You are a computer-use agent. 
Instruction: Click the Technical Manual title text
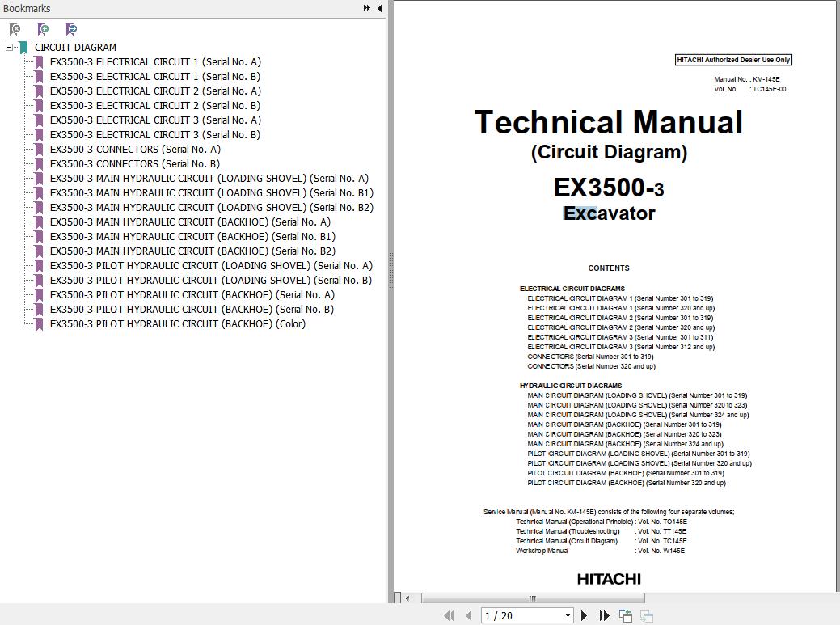click(x=609, y=122)
